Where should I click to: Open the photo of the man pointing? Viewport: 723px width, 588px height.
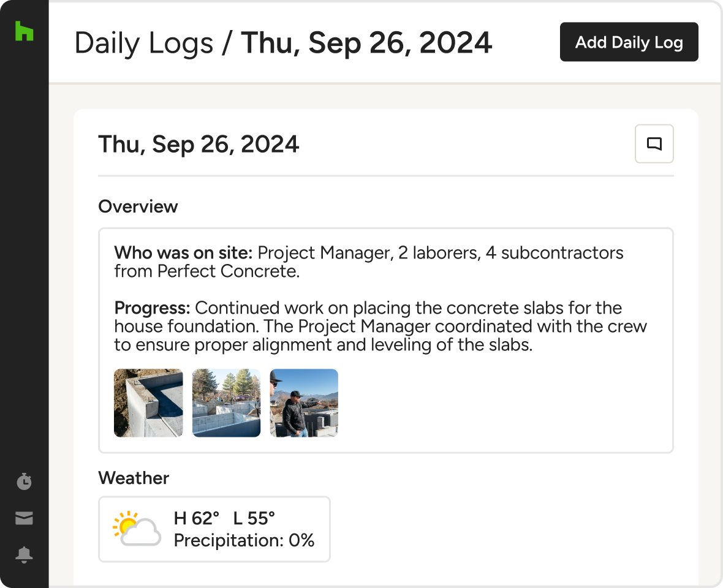pos(304,403)
